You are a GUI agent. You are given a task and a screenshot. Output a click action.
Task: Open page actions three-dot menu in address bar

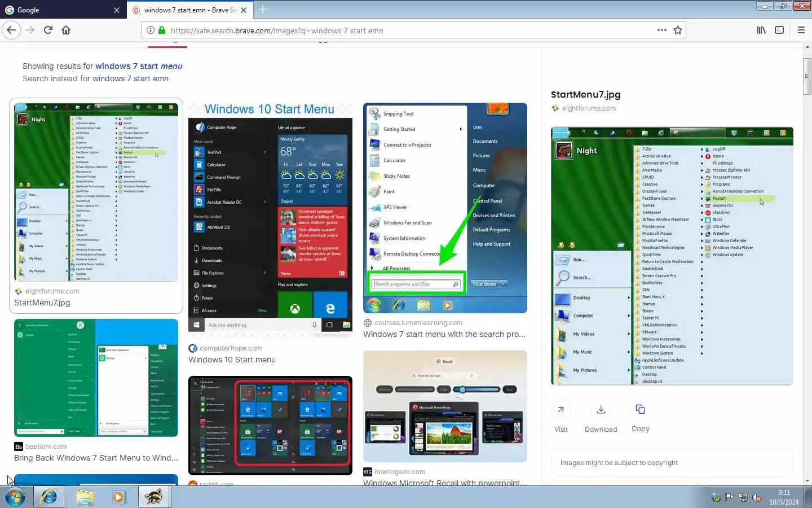662,30
